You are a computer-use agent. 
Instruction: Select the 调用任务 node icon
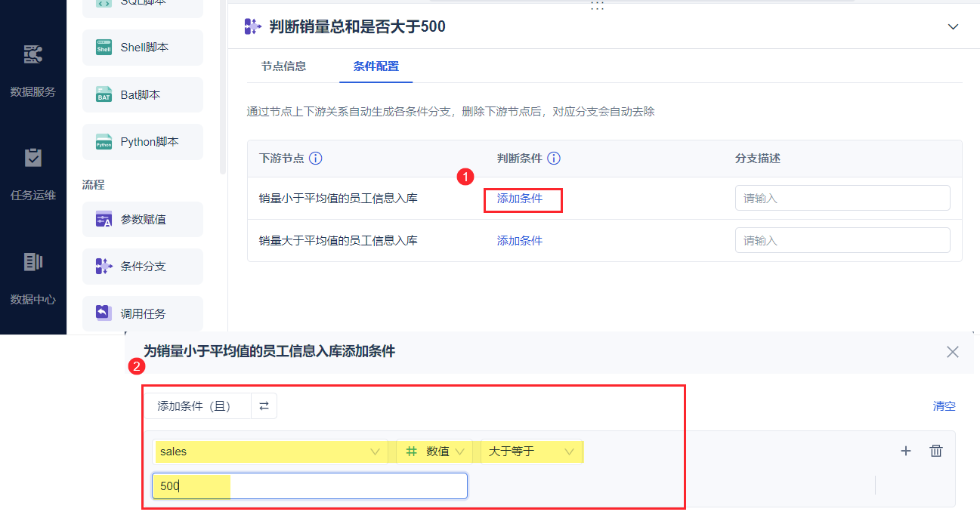click(104, 313)
